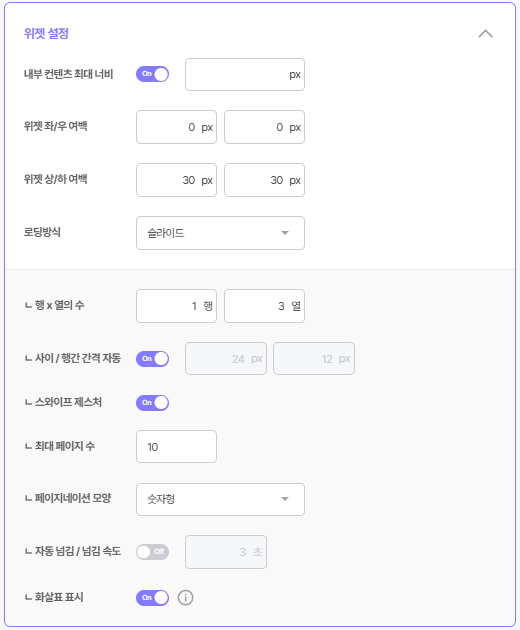Click the top margin input of 위젯 상/하 여백
The image size is (520, 630).
176,180
